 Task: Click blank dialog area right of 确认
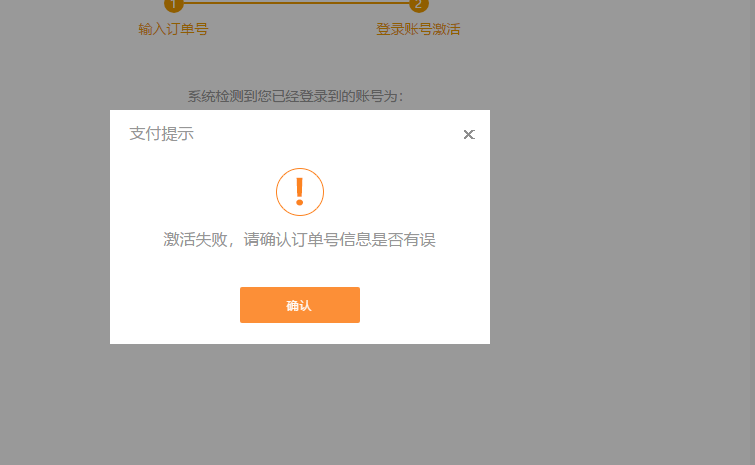(425, 305)
